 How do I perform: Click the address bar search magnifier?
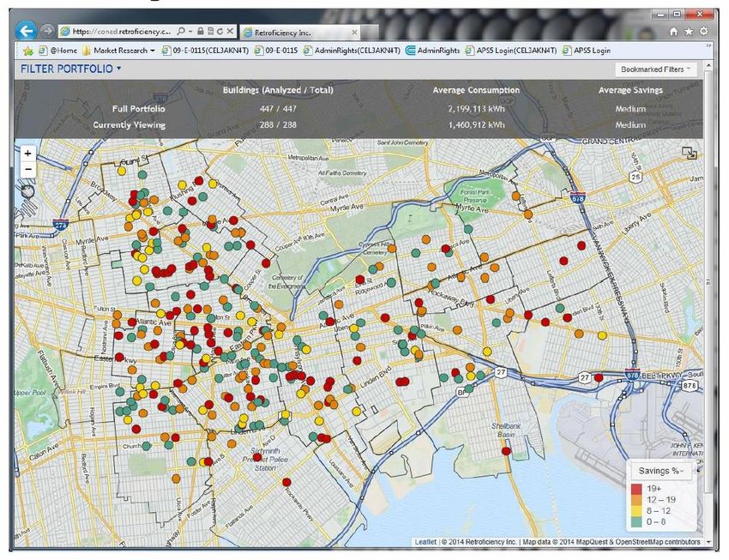181,31
